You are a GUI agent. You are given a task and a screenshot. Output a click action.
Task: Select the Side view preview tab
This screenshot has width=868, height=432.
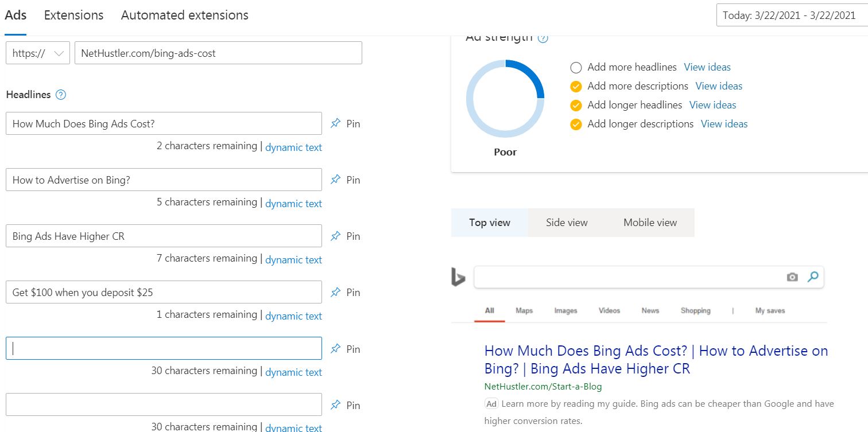[x=567, y=223]
